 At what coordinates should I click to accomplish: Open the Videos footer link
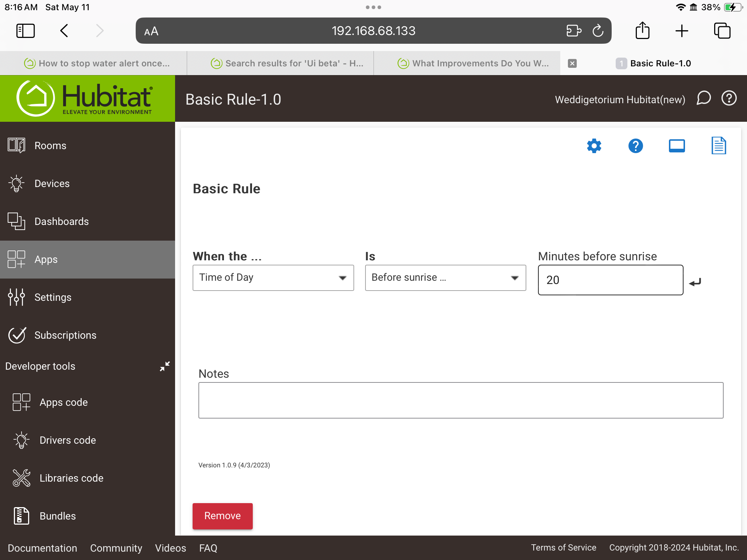tap(170, 548)
